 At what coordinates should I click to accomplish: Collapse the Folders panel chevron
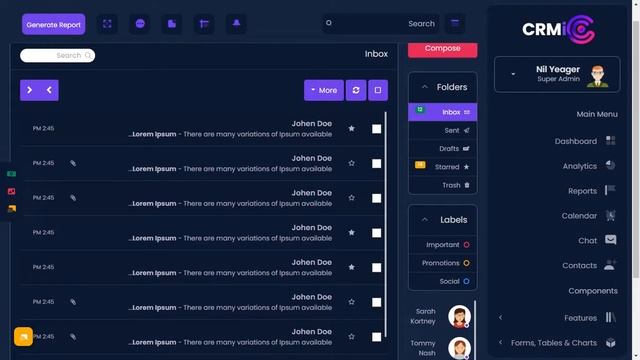pos(424,87)
